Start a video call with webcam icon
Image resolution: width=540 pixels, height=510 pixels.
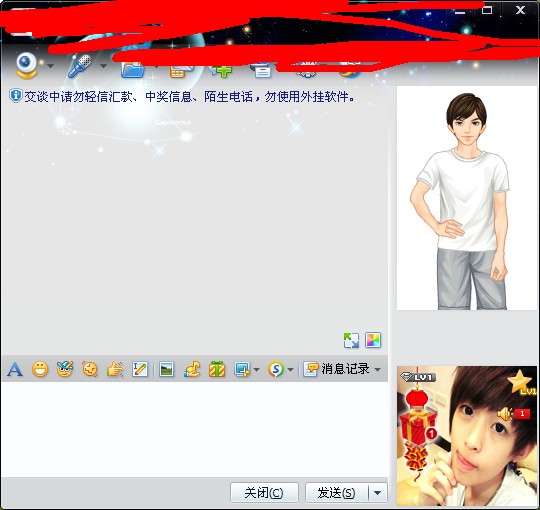pyautogui.click(x=27, y=65)
